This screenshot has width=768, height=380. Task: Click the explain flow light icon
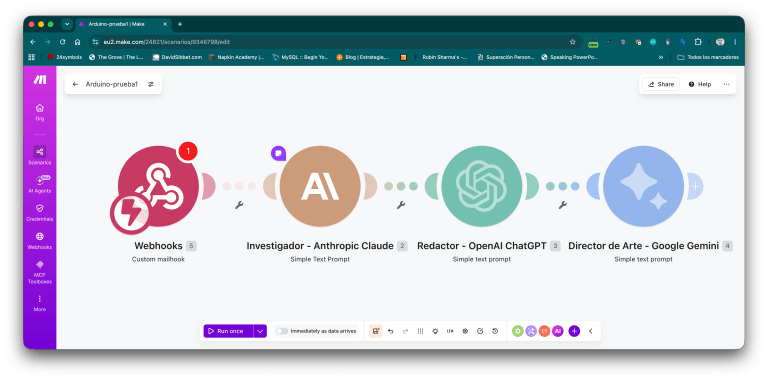coord(435,331)
